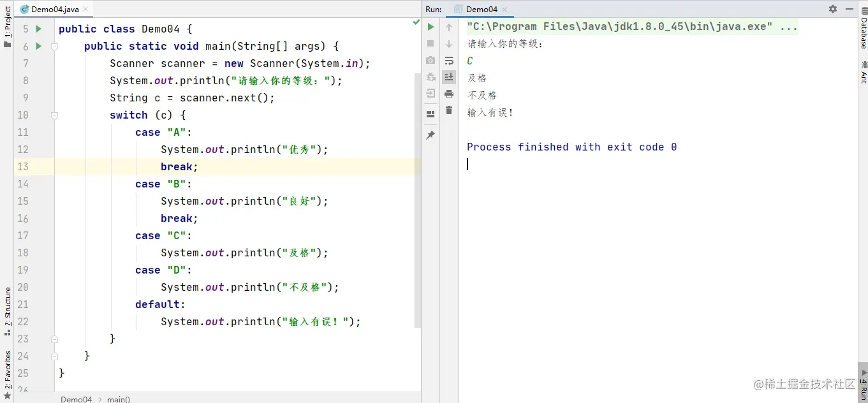868x403 pixels.
Task: Clear console with the trash icon
Action: click(x=449, y=110)
